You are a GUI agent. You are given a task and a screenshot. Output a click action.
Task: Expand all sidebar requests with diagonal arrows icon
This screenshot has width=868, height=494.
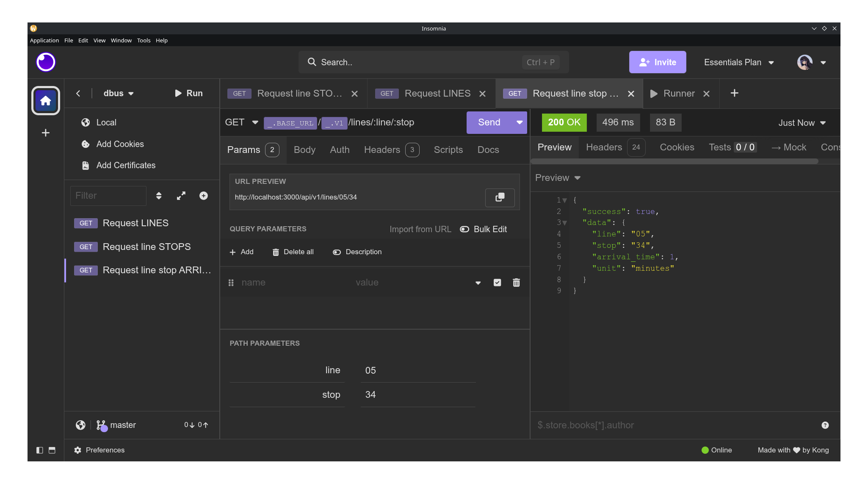[181, 195]
